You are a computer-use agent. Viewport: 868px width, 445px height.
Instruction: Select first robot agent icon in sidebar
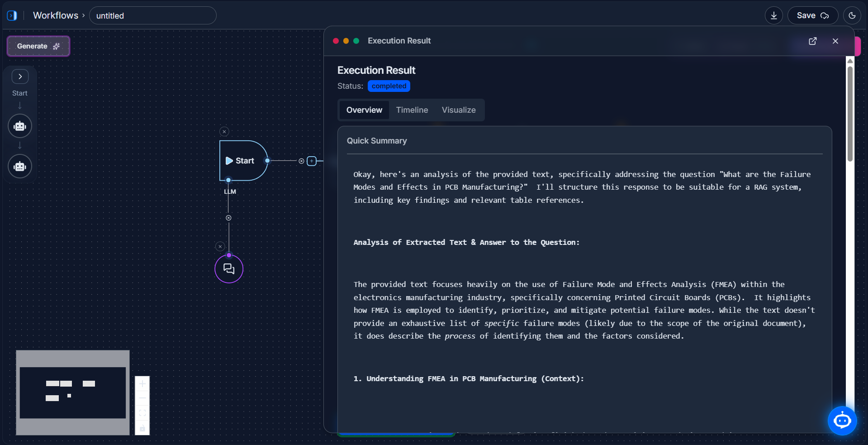click(x=20, y=126)
